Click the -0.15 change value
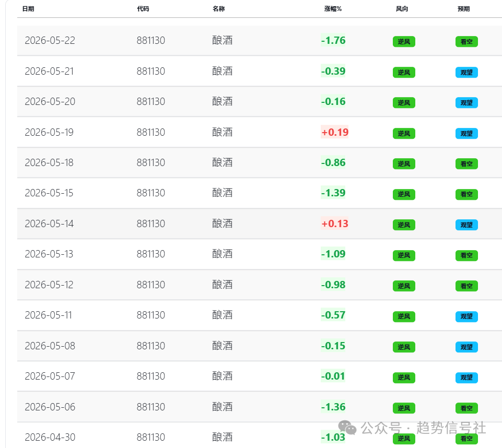The image size is (502, 448). click(x=333, y=346)
